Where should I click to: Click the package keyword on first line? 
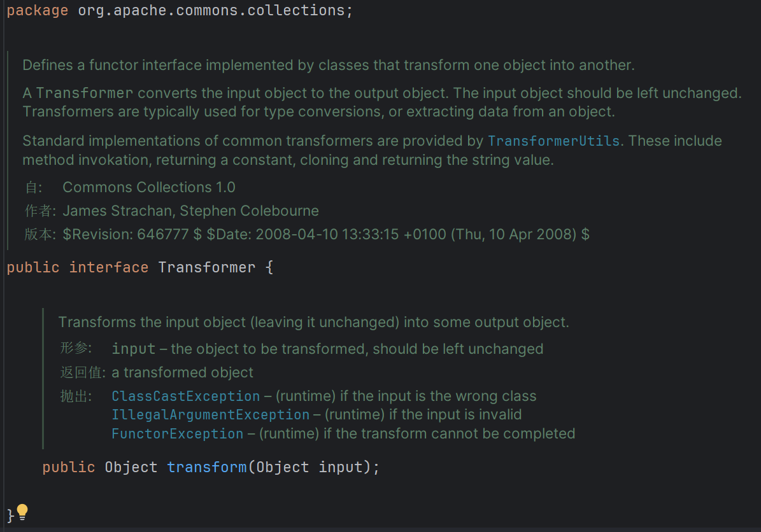coord(38,10)
